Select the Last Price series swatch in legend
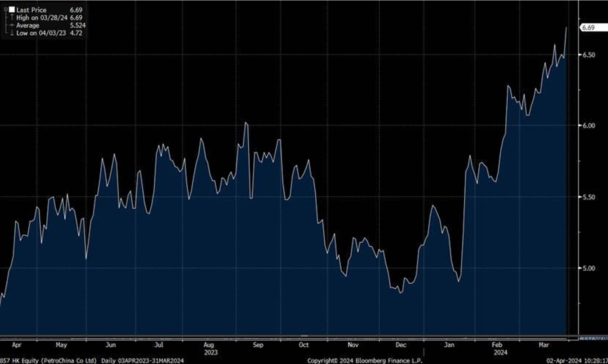 (12, 10)
